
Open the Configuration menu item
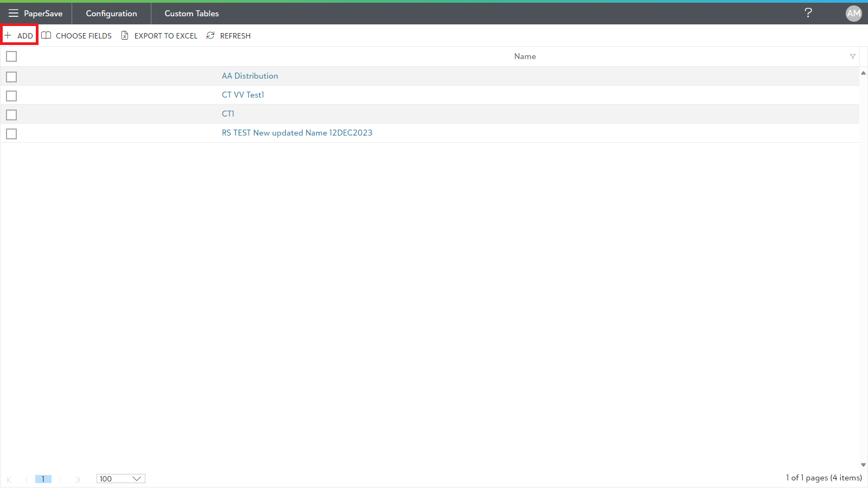click(111, 14)
